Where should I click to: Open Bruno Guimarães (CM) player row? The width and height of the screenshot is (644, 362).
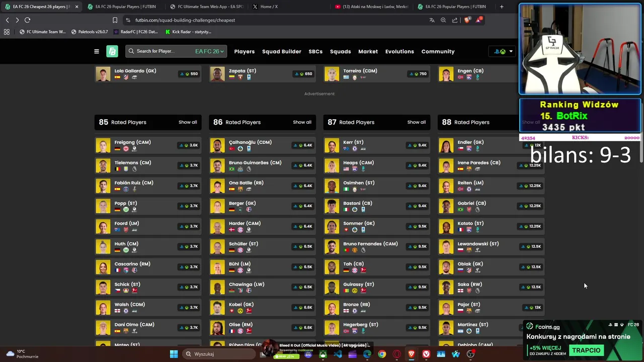pyautogui.click(x=262, y=165)
